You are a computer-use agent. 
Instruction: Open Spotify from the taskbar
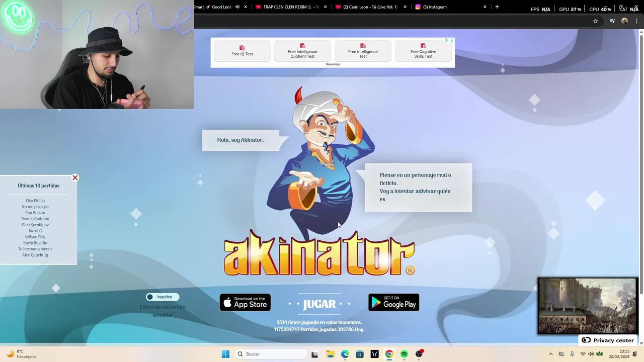pos(404,354)
